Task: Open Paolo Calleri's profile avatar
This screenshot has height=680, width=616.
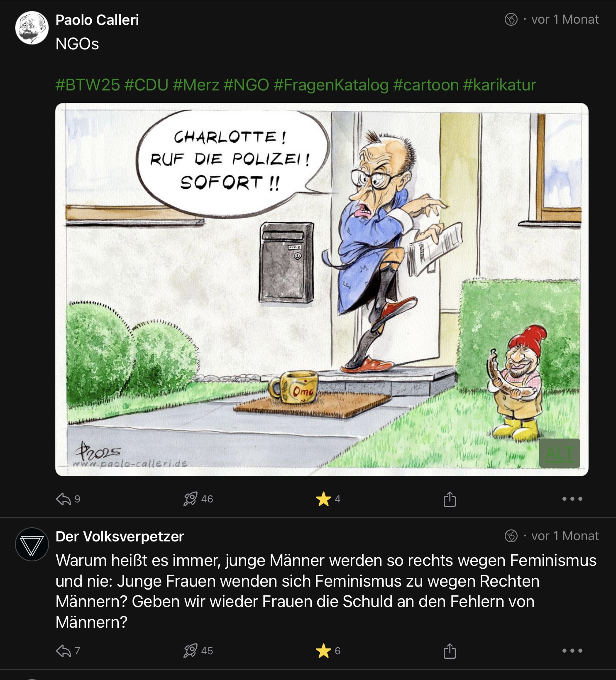Action: [x=32, y=28]
